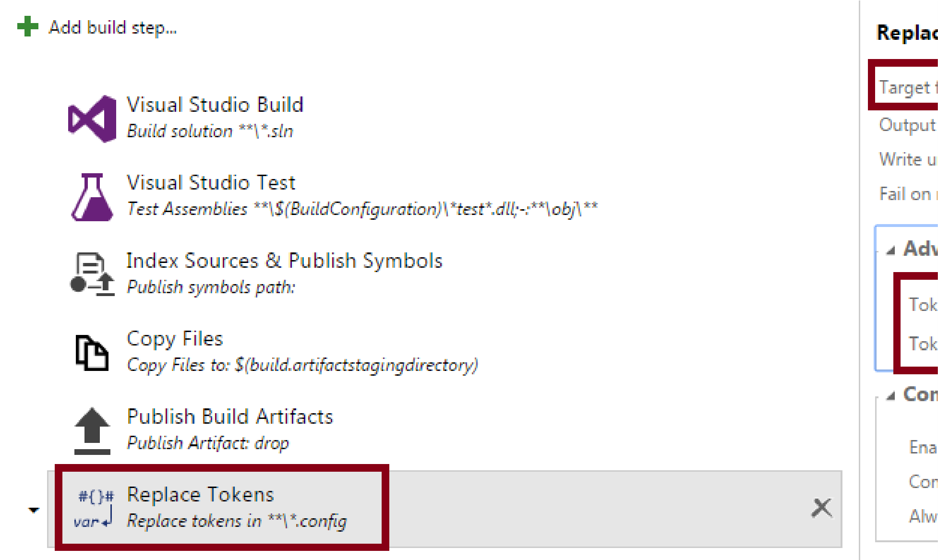The width and height of the screenshot is (938, 560).
Task: Click the Visual Studio Test flask icon
Action: pos(92,197)
